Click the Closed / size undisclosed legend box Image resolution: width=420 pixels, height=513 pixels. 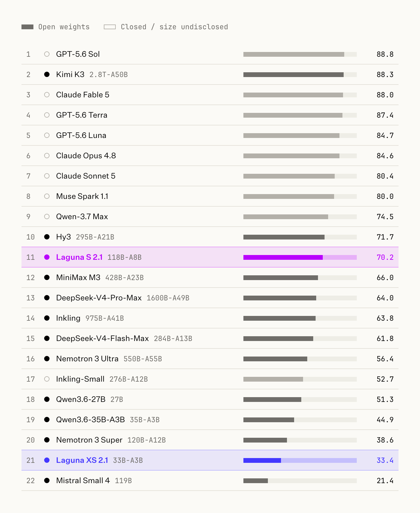[110, 27]
